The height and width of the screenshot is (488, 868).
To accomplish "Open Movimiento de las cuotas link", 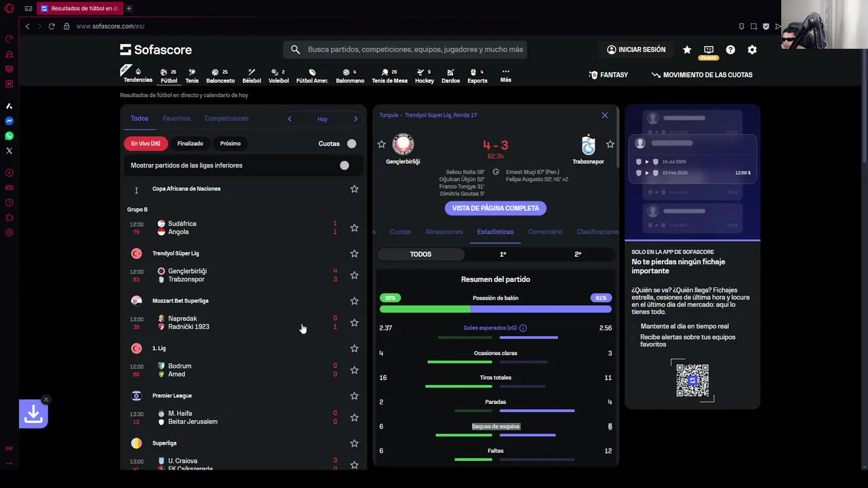I will pos(702,75).
